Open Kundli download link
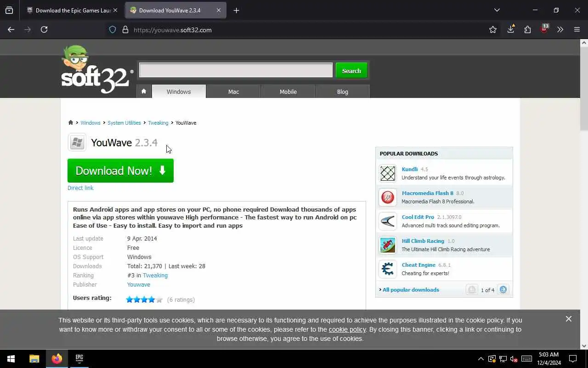Screen dimensions: 588x368 pos(410,169)
